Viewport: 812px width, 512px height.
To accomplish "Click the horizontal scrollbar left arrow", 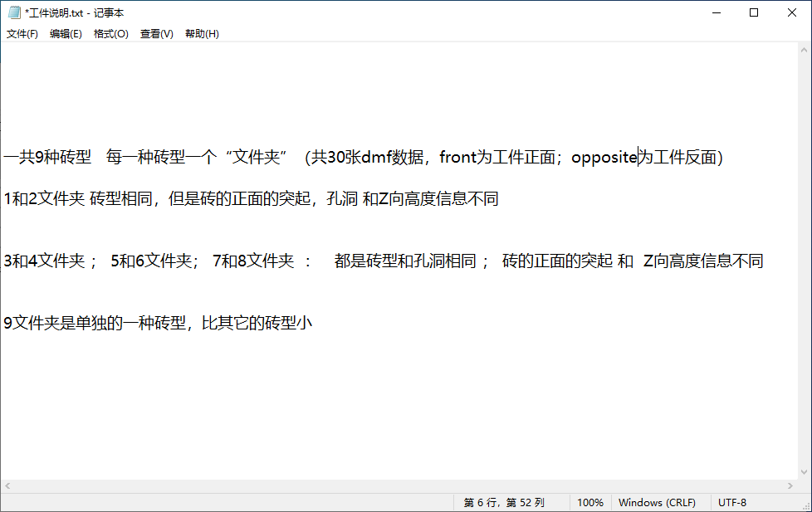I will 7,486.
